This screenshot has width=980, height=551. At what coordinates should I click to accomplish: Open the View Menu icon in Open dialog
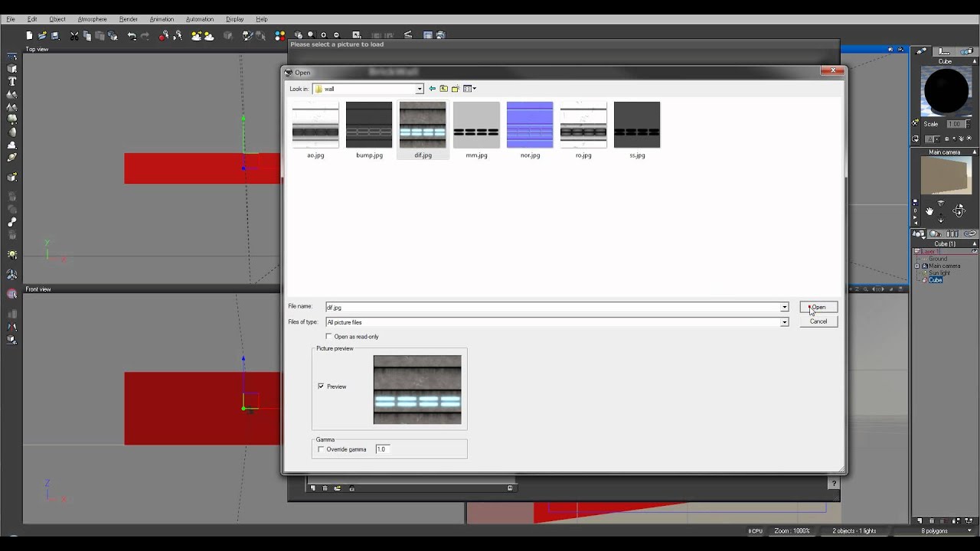(x=469, y=89)
